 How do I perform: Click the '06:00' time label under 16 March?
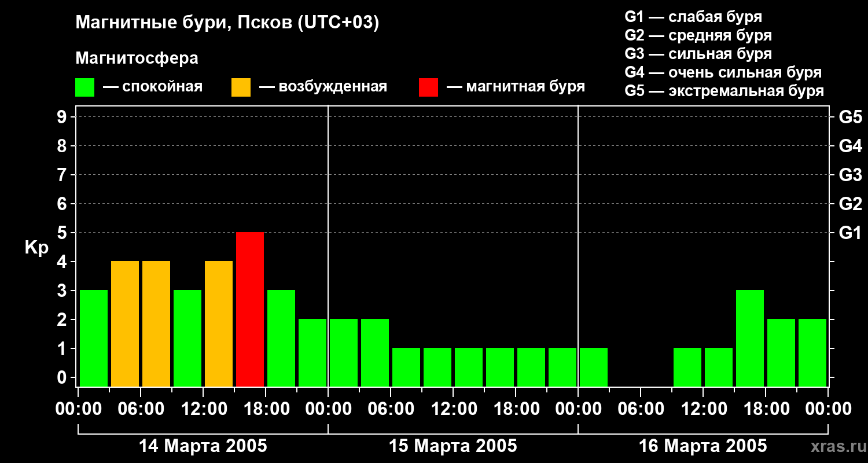click(641, 409)
